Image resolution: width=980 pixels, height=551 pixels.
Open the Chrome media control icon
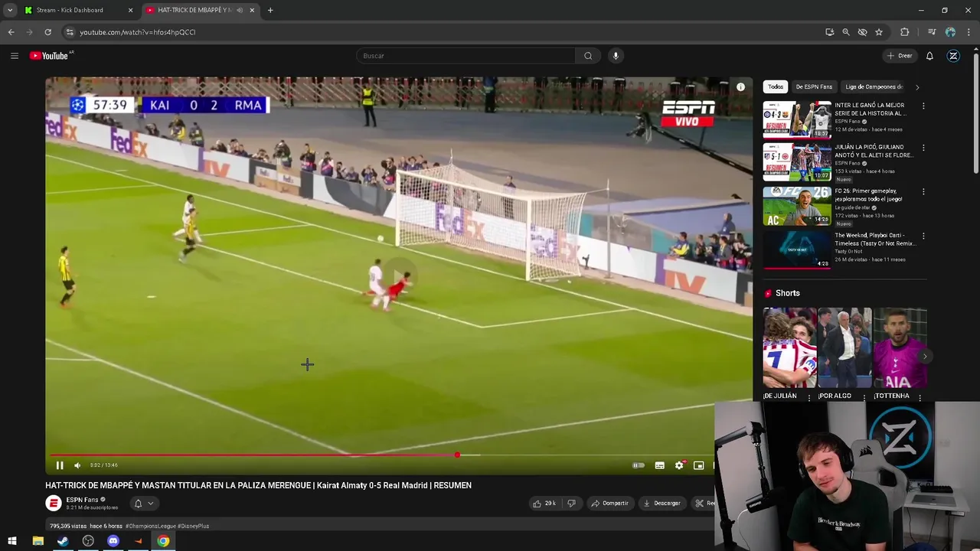932,32
